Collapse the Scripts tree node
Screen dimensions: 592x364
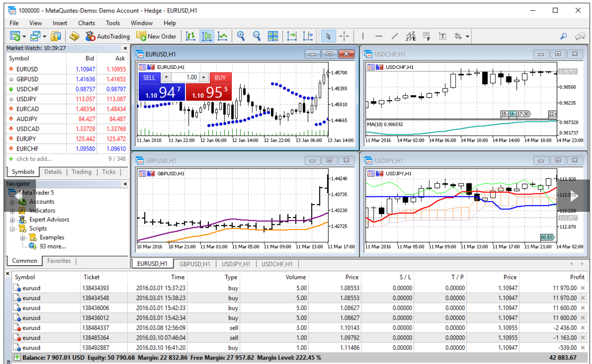coord(12,229)
